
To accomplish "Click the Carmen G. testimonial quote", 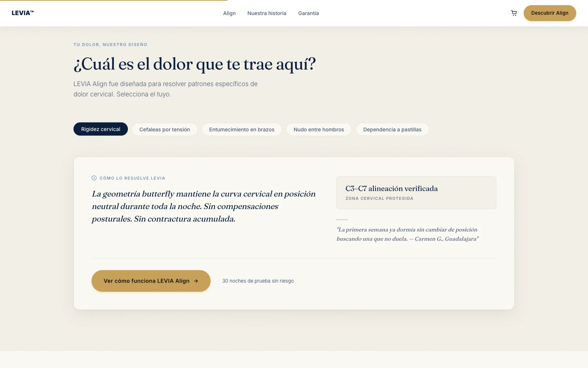I will (x=408, y=234).
